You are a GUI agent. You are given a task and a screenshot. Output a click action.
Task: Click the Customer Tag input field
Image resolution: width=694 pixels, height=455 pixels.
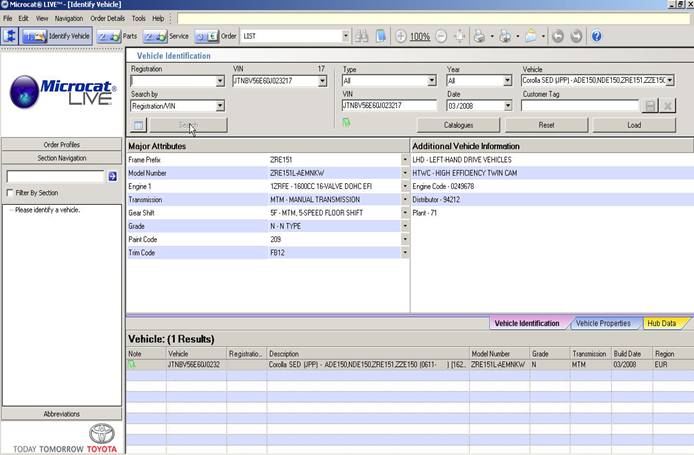pyautogui.click(x=580, y=106)
